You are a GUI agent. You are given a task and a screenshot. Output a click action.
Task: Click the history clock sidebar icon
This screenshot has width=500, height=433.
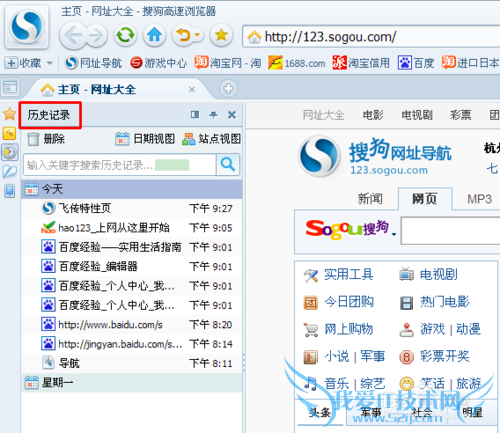click(x=10, y=152)
